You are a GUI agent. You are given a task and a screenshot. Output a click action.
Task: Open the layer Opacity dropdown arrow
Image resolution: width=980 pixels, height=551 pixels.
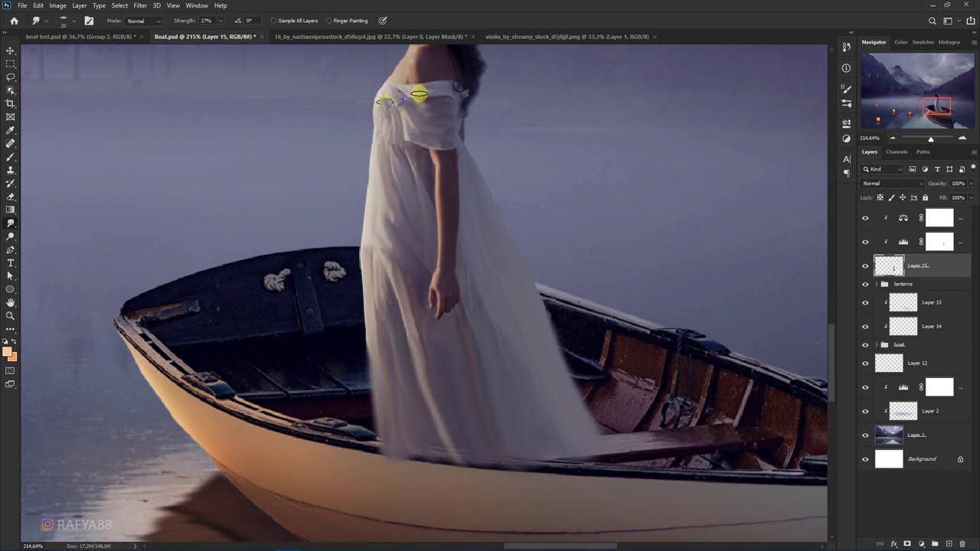(x=971, y=184)
